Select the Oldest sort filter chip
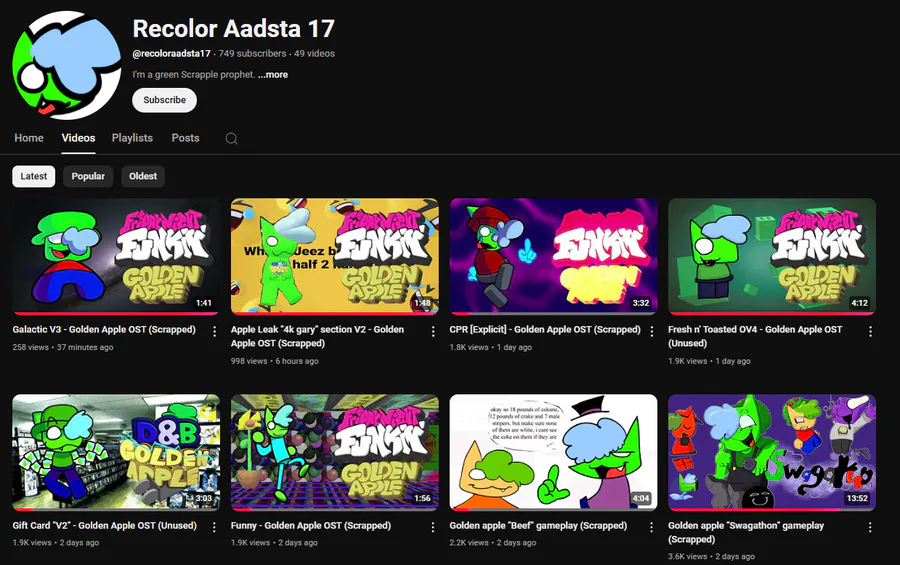This screenshot has width=900, height=565. [x=143, y=176]
